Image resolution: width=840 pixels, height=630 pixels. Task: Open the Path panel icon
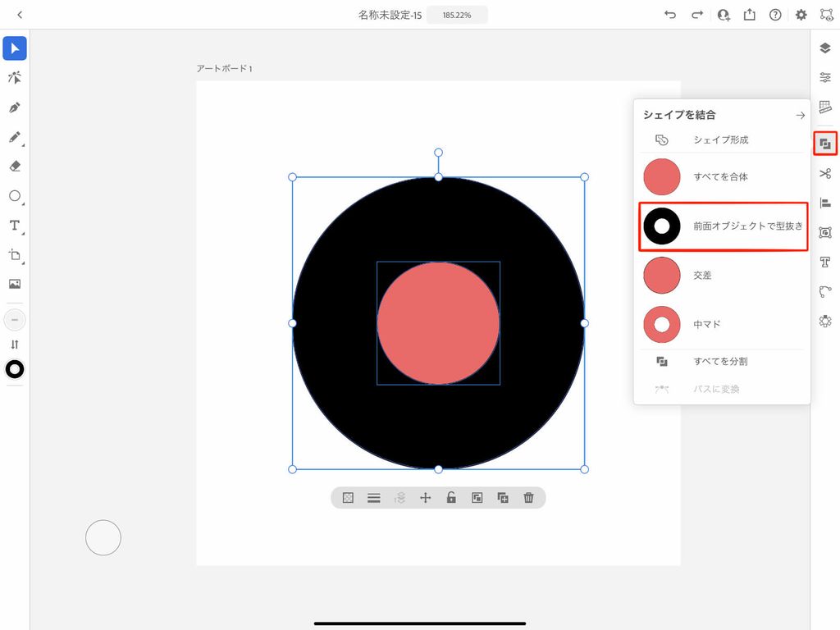pos(825,291)
